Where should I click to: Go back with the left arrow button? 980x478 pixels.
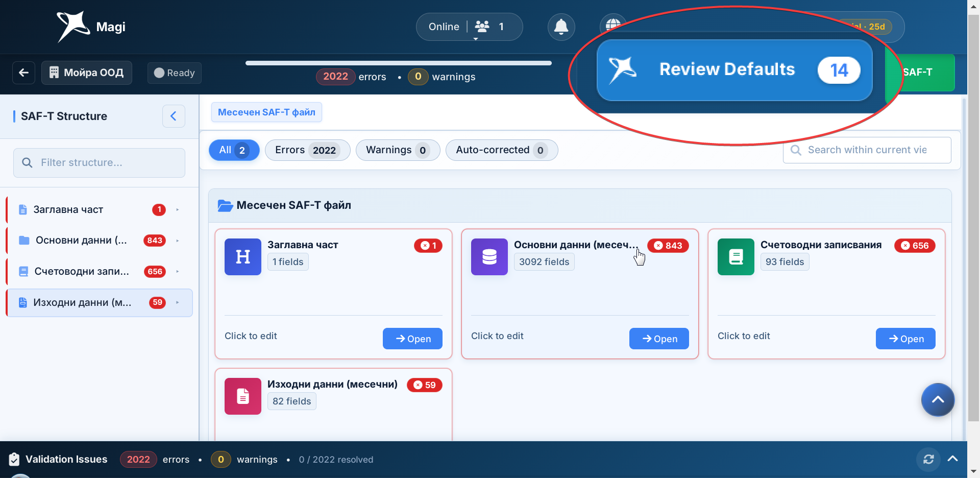click(23, 73)
